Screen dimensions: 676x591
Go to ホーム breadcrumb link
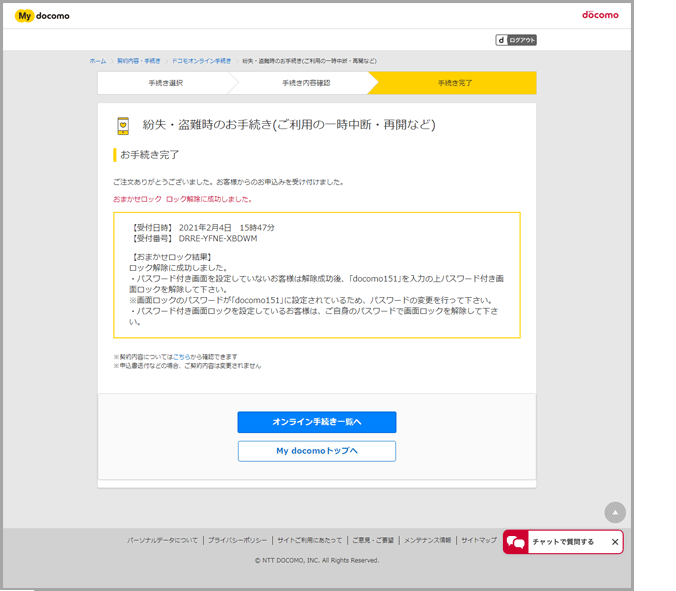pos(97,61)
